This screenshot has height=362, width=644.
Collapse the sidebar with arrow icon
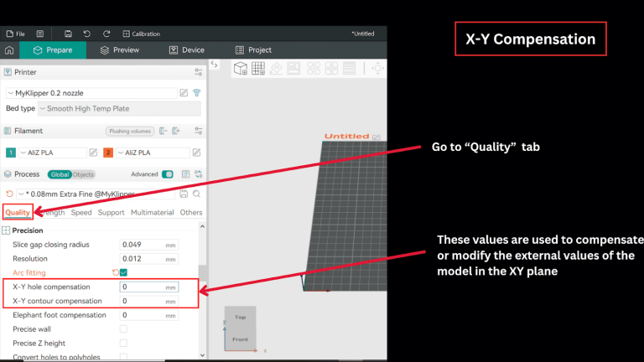(x=215, y=65)
